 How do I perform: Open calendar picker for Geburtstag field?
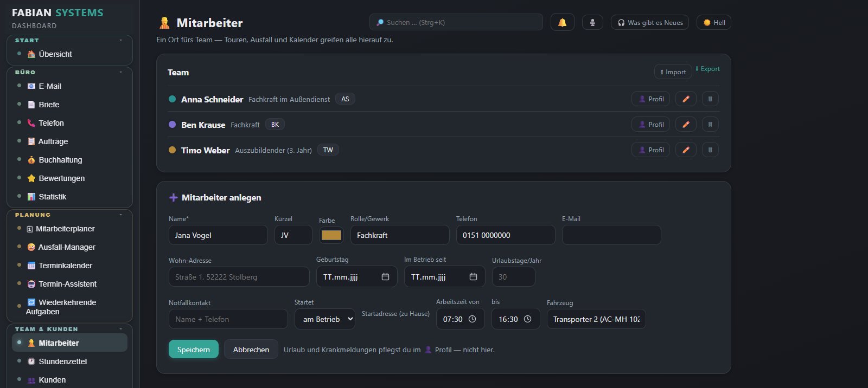pos(385,277)
